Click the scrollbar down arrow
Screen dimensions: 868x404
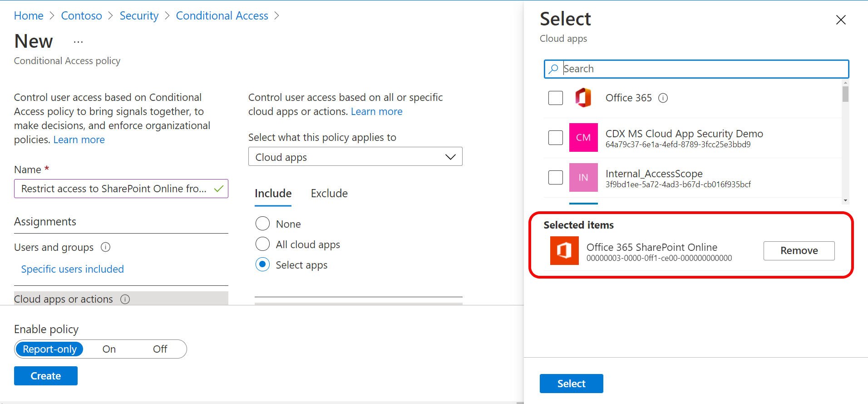pyautogui.click(x=845, y=200)
